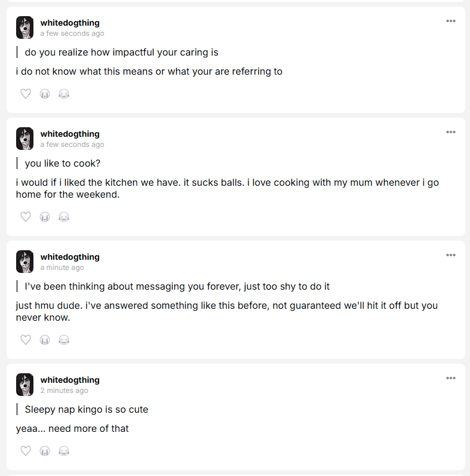Screen dimensions: 470x476
Task: Add laughing reaction to the cooking post
Action: pos(64,217)
